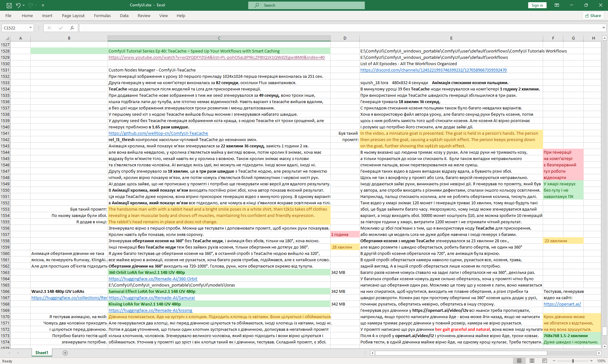The image size is (608, 364).
Task: Switch to the Insert tab
Action: (47, 15)
